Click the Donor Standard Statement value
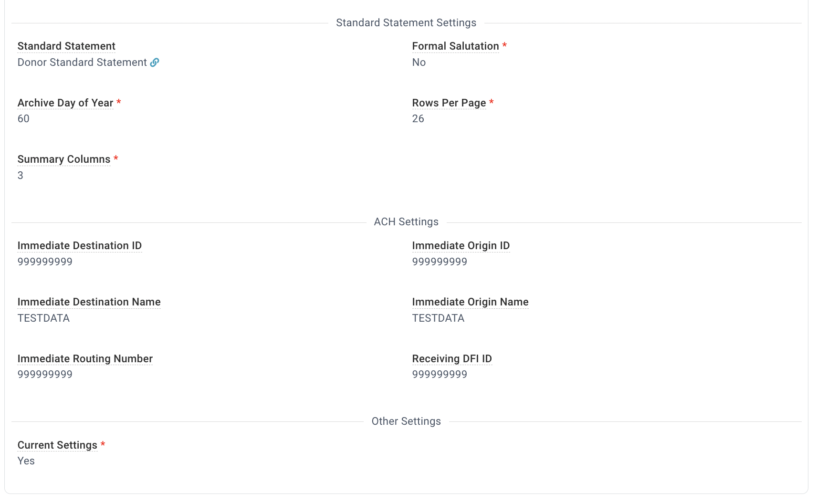Image resolution: width=817 pixels, height=504 pixels. (x=82, y=63)
